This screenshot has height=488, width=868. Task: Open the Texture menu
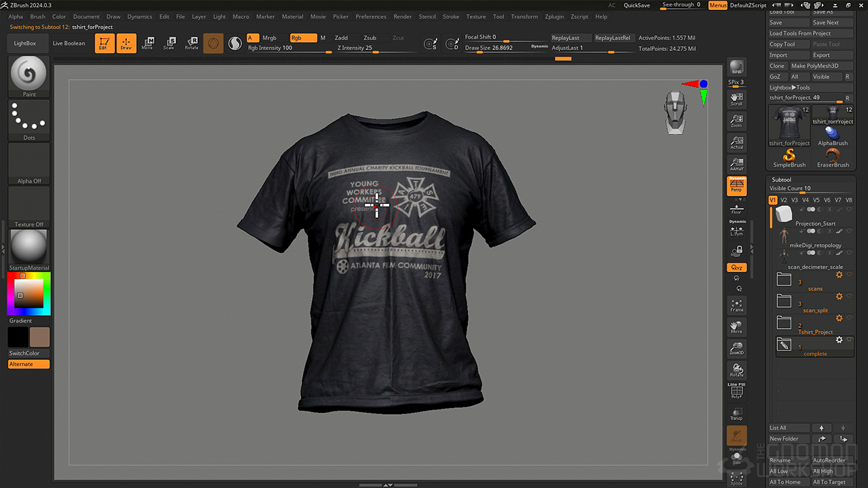(x=476, y=16)
